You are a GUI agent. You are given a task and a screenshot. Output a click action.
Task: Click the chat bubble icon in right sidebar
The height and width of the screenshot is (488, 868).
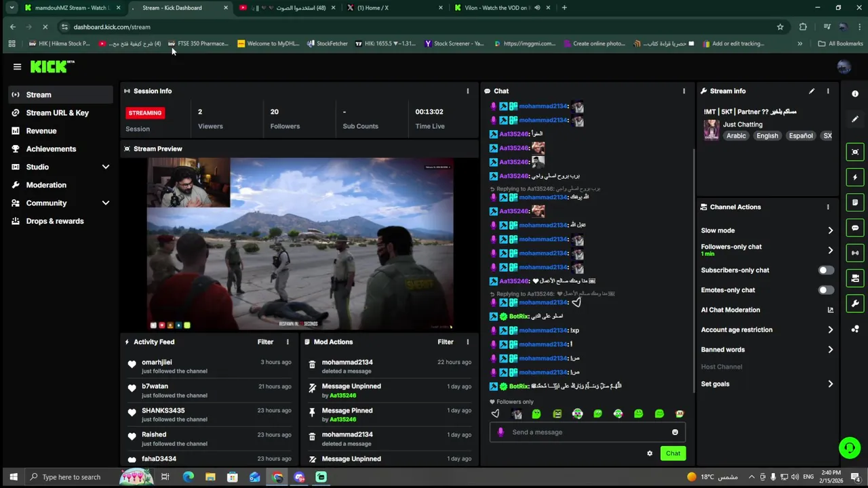(x=854, y=228)
